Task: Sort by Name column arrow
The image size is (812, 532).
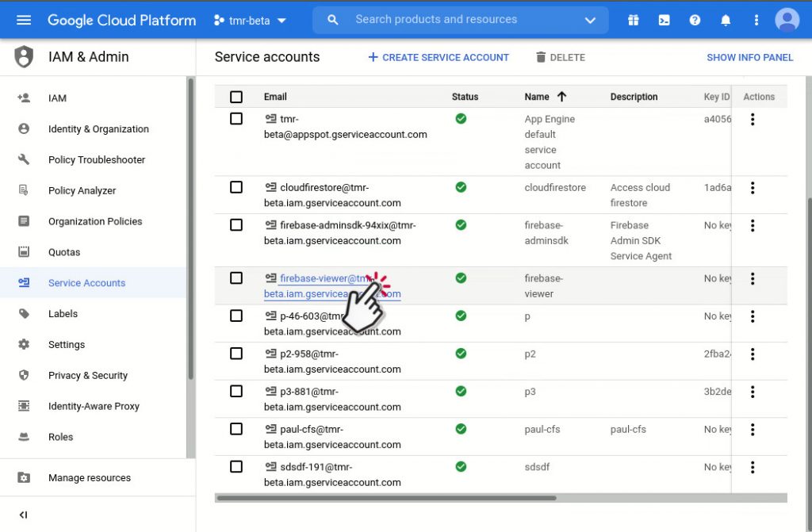Action: pyautogui.click(x=562, y=97)
